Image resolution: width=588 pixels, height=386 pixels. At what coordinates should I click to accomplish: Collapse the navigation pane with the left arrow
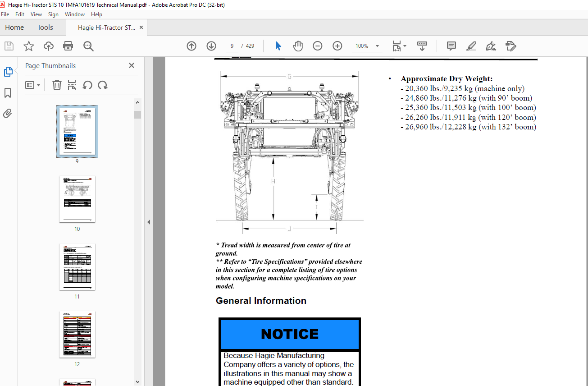(x=149, y=222)
